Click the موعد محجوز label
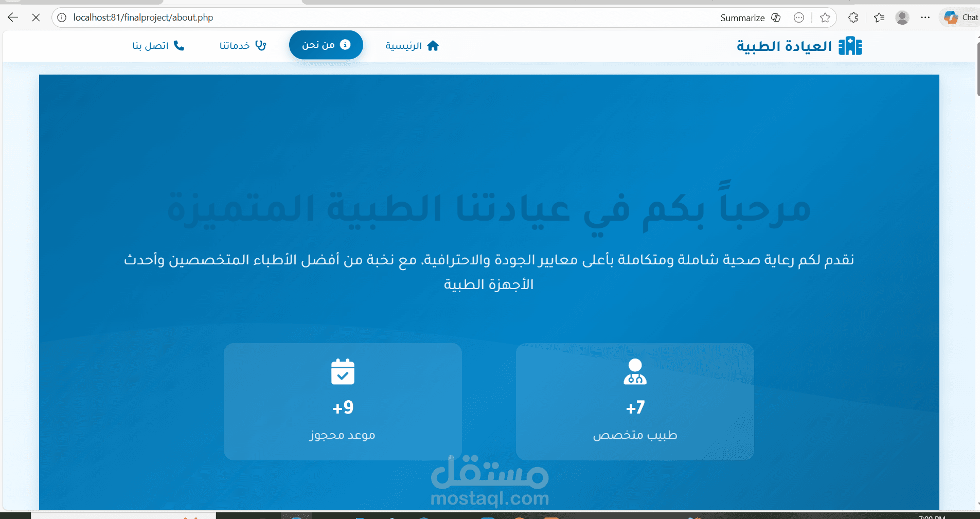980x519 pixels. point(343,435)
